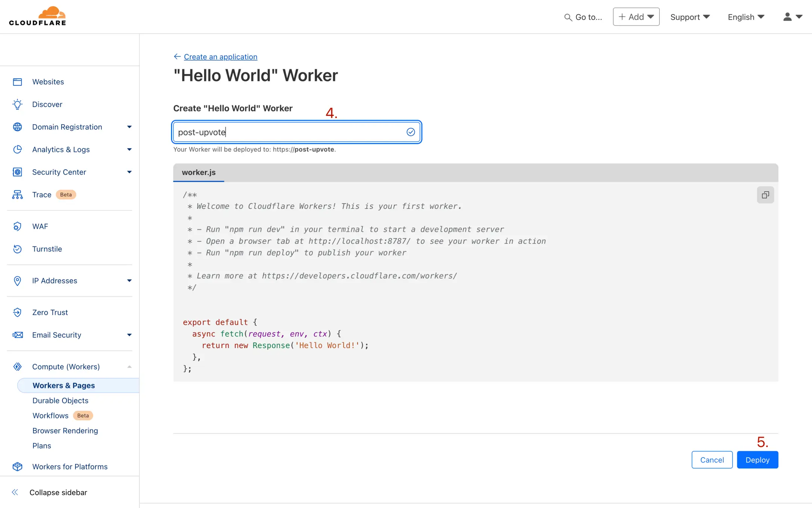Click the Beta badge next to Workflows
The image size is (812, 508).
point(83,415)
